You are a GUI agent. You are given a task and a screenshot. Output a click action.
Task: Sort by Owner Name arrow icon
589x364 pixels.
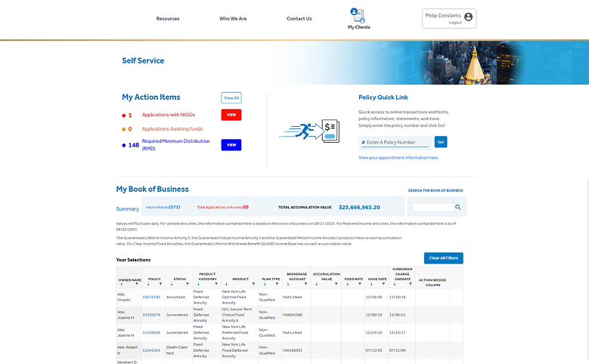tap(121, 284)
